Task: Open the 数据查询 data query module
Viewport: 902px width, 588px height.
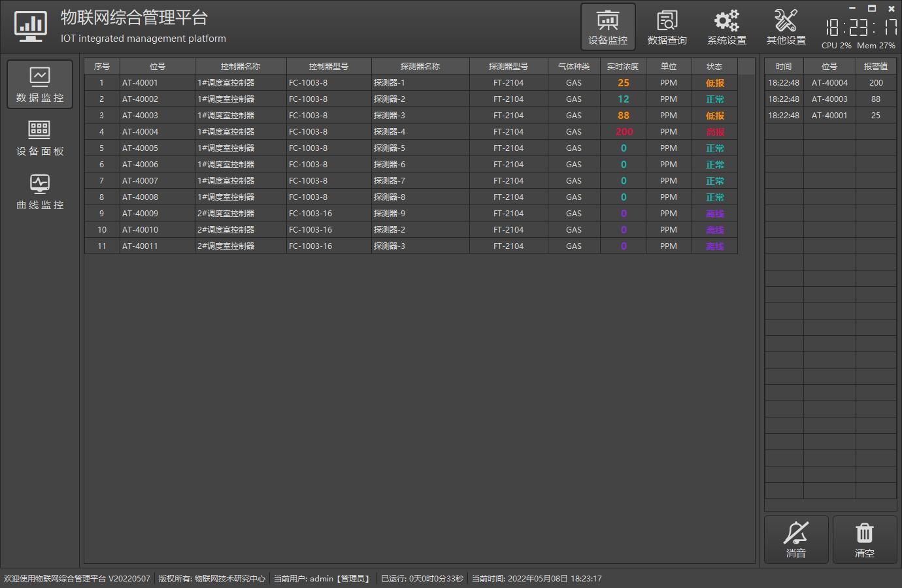Action: pos(667,27)
